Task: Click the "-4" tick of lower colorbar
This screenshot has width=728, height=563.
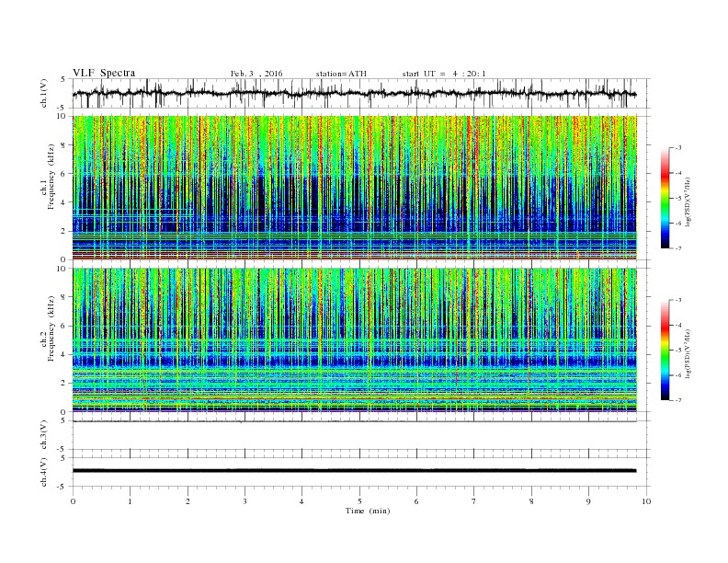Action: [x=678, y=325]
